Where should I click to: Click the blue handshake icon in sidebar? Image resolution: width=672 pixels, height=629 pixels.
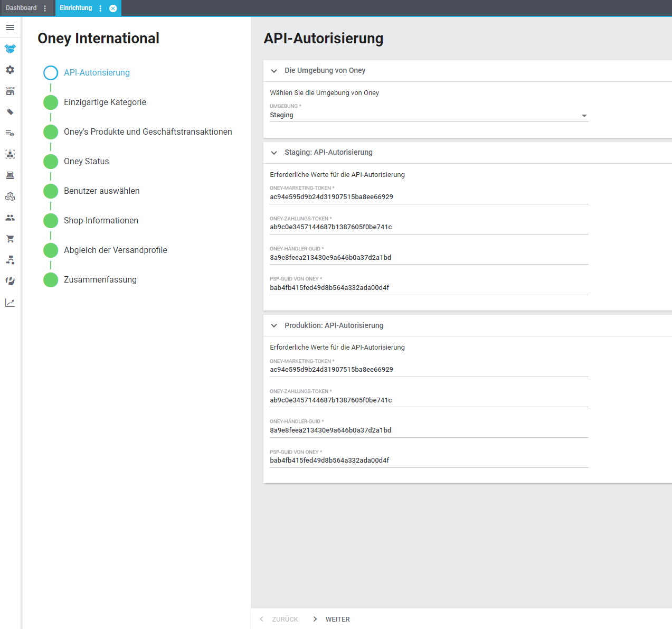(10, 49)
